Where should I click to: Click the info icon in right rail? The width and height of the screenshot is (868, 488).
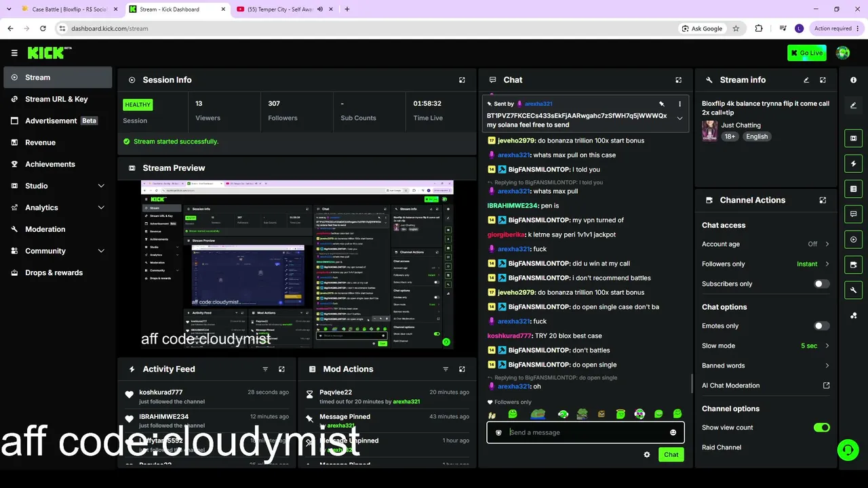[853, 80]
